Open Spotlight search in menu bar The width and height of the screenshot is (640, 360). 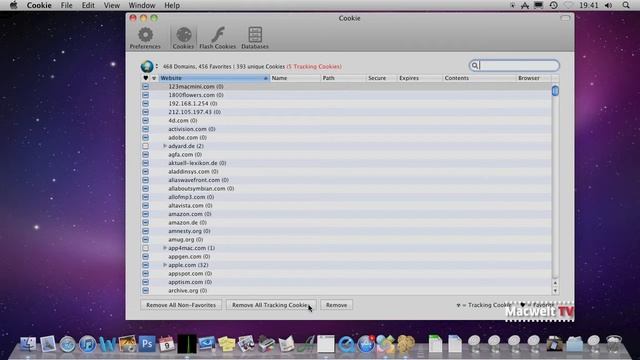(626, 5)
